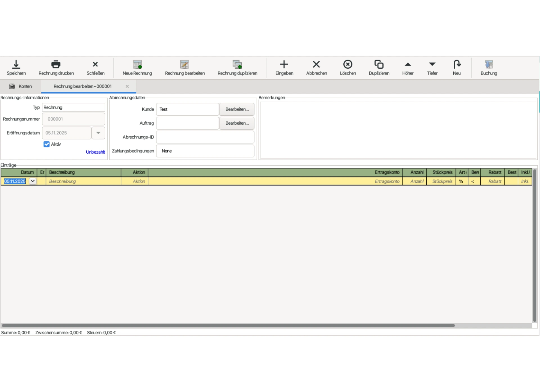Click the Speichern toolbar icon

[x=16, y=67]
